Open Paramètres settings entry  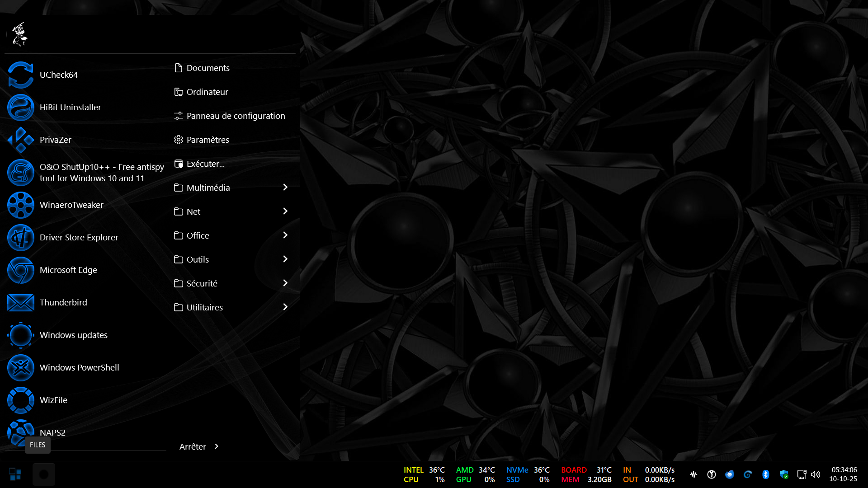pyautogui.click(x=207, y=140)
